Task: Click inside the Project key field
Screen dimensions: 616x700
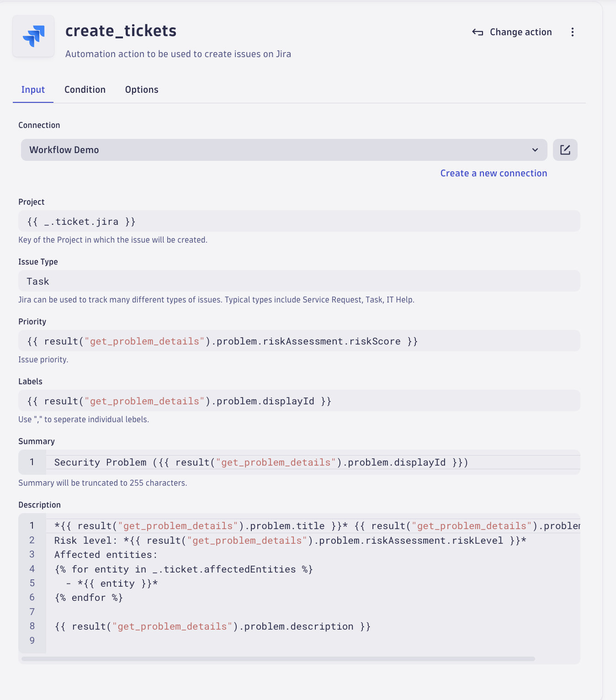Action: (299, 221)
